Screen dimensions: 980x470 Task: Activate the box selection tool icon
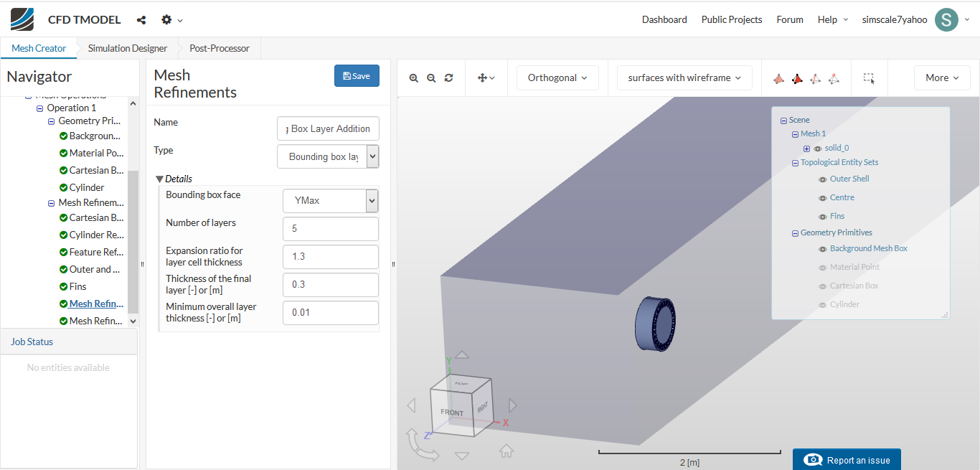click(869, 78)
